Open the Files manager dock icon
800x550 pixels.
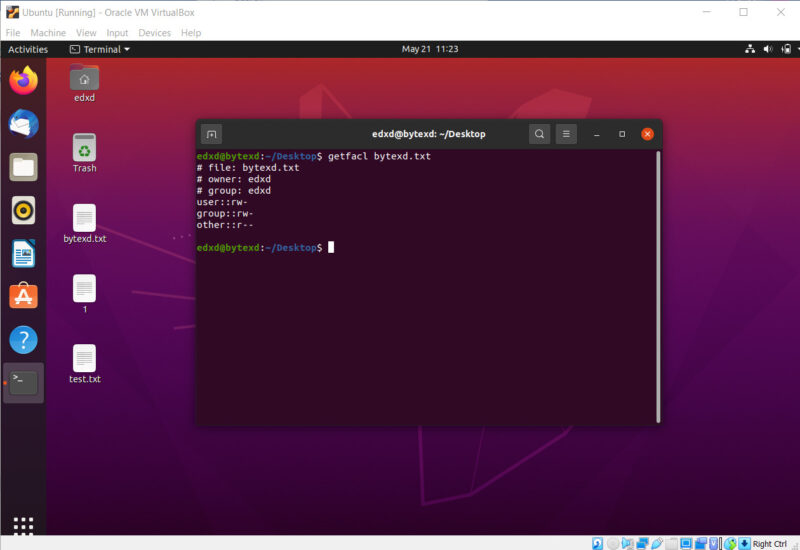pos(24,167)
